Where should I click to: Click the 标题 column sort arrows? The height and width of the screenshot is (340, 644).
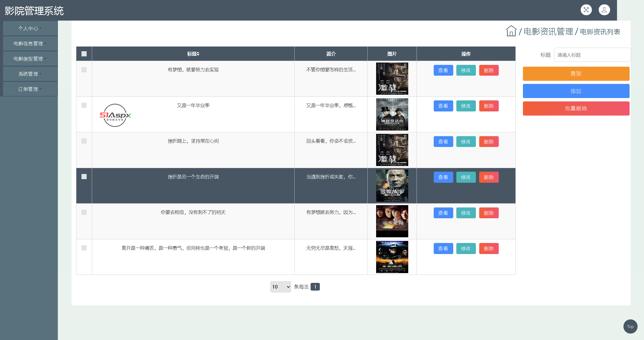pyautogui.click(x=198, y=54)
